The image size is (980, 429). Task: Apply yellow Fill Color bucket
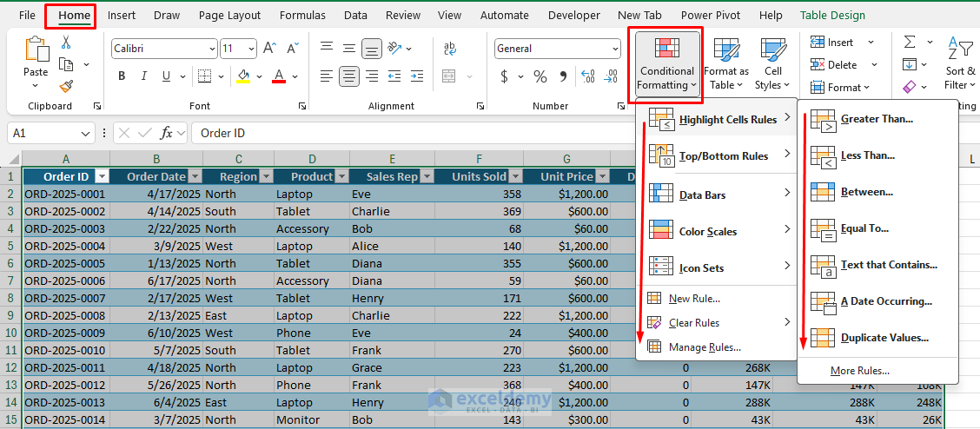(x=243, y=76)
